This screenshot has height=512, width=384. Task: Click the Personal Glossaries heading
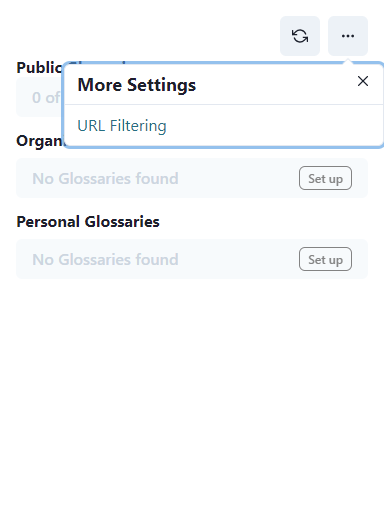(88, 222)
